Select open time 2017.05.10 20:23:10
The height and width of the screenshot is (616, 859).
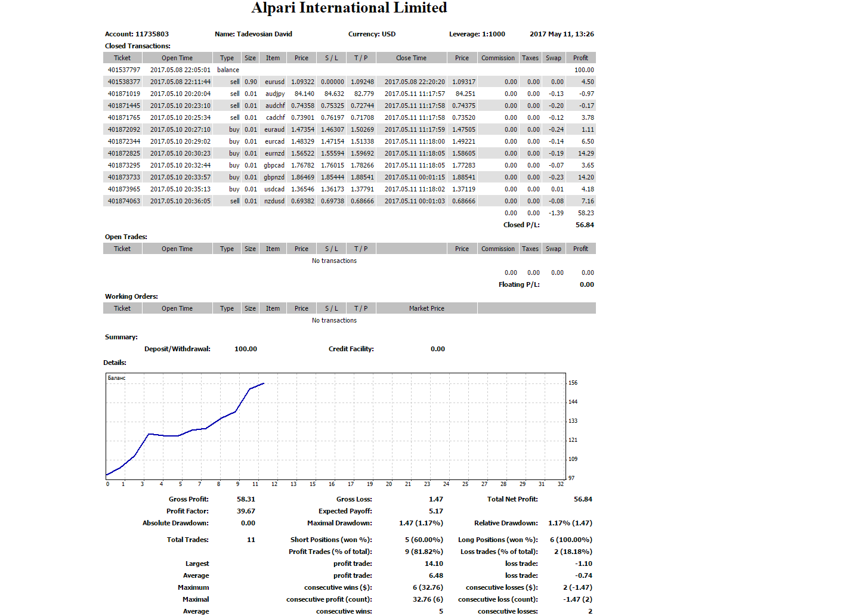click(x=180, y=106)
